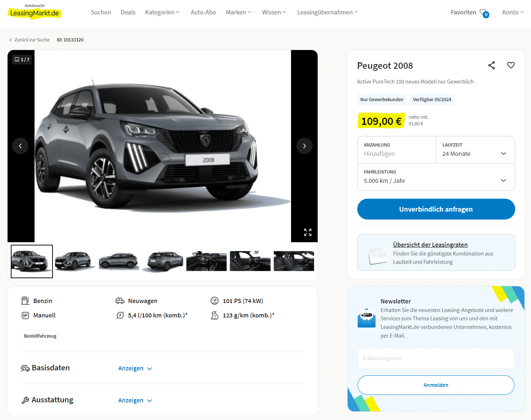The width and height of the screenshot is (531, 420).
Task: Click the Bestellfahrzeug tag
Action: point(40,336)
